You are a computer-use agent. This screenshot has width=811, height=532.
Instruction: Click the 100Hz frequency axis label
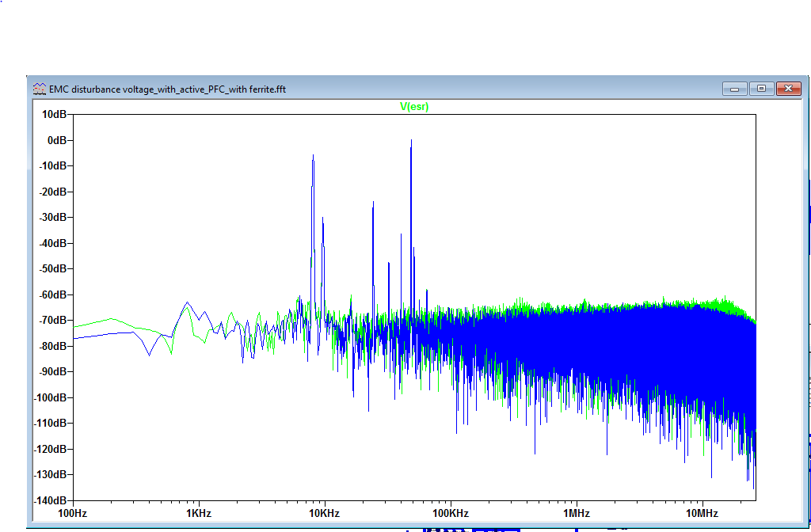[x=72, y=513]
